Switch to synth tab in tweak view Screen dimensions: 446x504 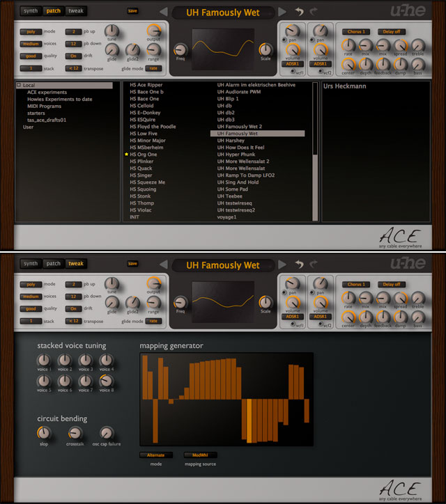(x=31, y=263)
